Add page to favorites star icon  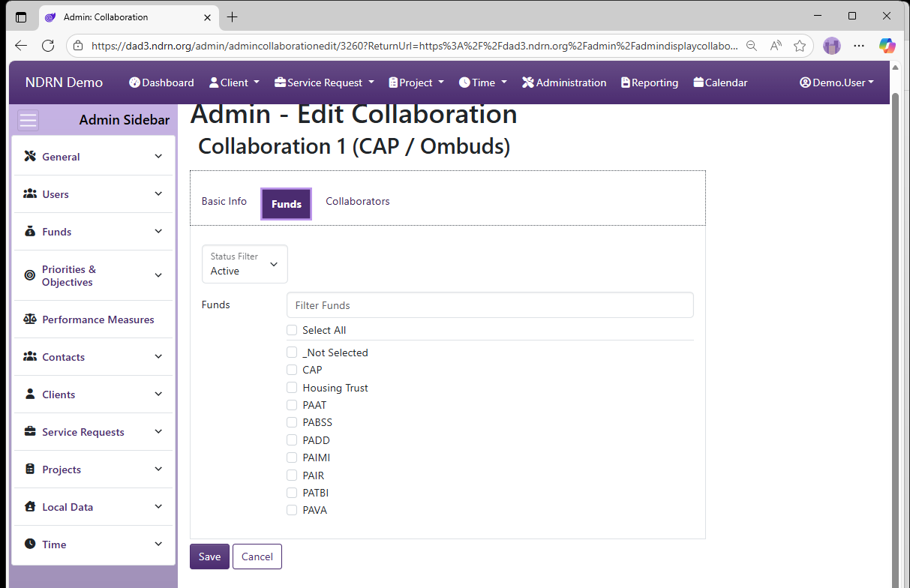[800, 46]
